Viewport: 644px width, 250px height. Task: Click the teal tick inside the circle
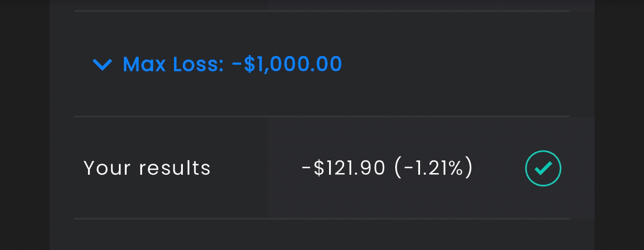[x=543, y=168]
